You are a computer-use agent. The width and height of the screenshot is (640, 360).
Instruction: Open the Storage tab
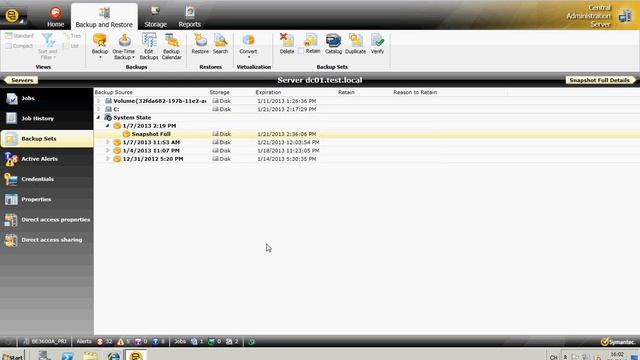click(x=156, y=17)
